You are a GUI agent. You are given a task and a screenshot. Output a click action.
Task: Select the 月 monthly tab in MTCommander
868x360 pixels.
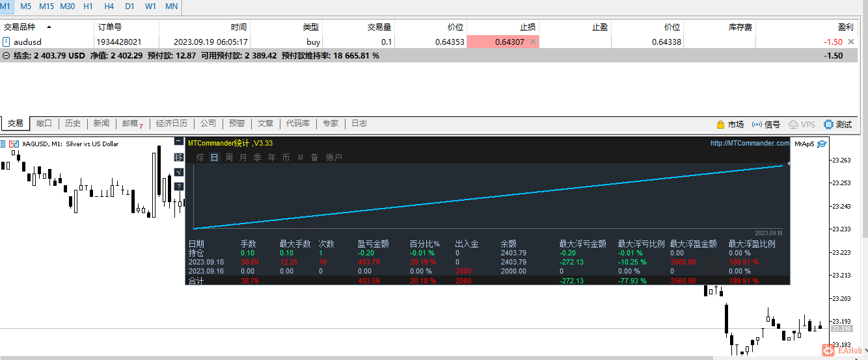coord(243,157)
